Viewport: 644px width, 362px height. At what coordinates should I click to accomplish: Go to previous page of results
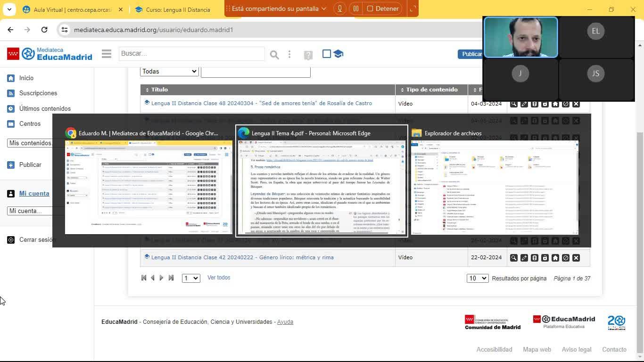pyautogui.click(x=153, y=278)
